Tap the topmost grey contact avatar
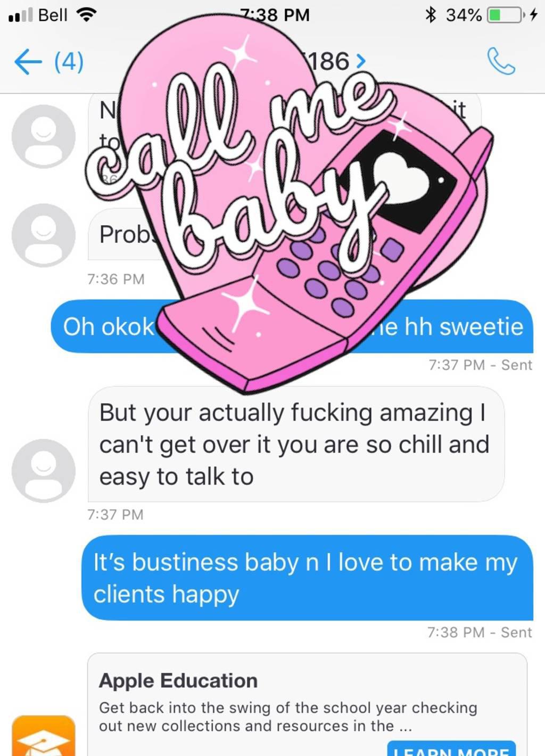545x756 pixels. coord(44,136)
